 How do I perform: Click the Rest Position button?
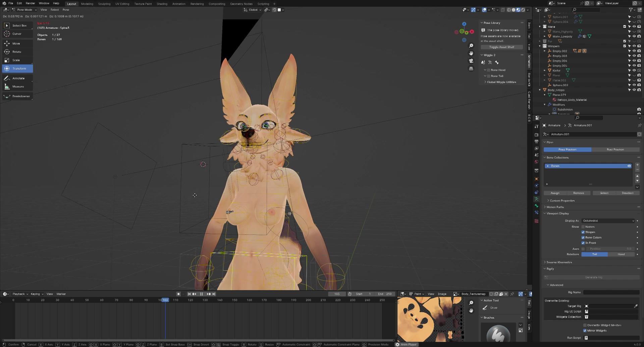615,149
